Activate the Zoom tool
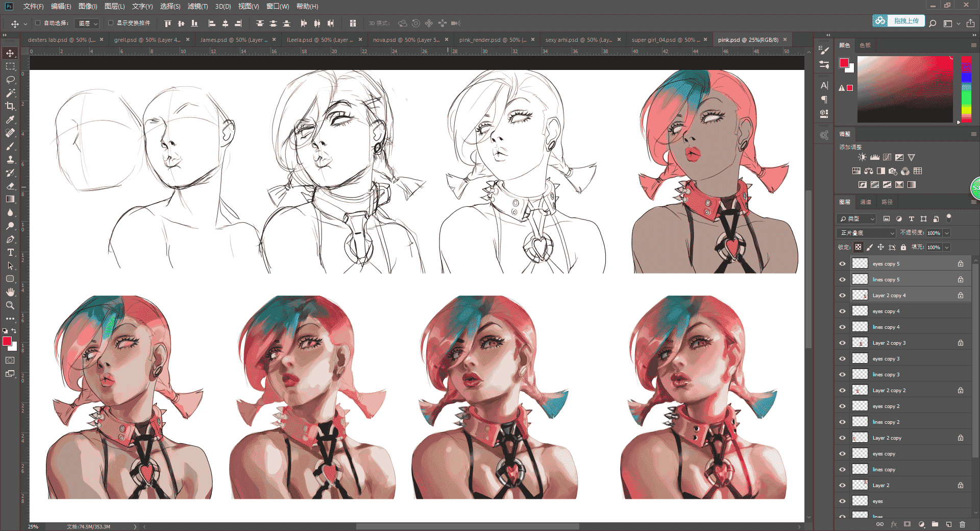 click(x=10, y=305)
